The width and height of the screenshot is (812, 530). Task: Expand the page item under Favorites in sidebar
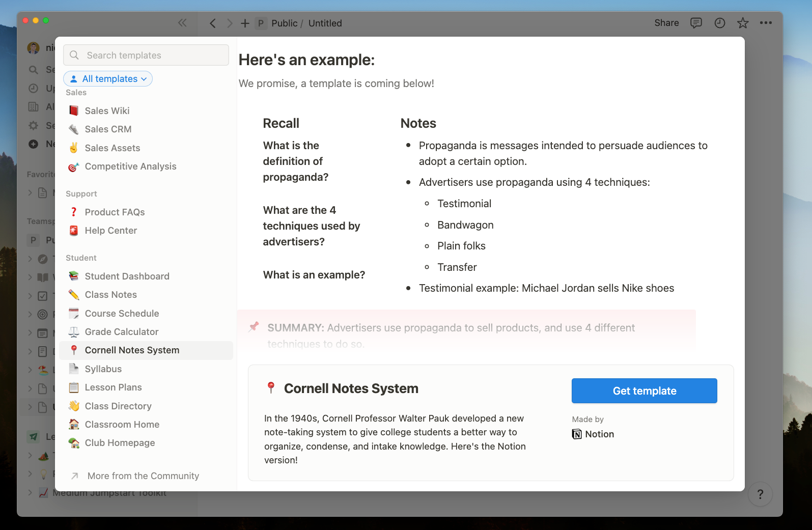[x=30, y=192]
